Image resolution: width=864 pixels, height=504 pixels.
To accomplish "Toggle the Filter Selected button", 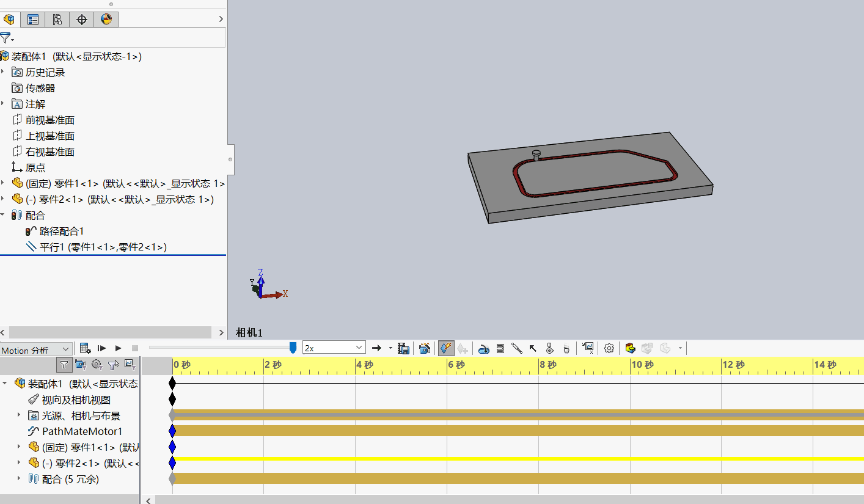I will coord(114,365).
